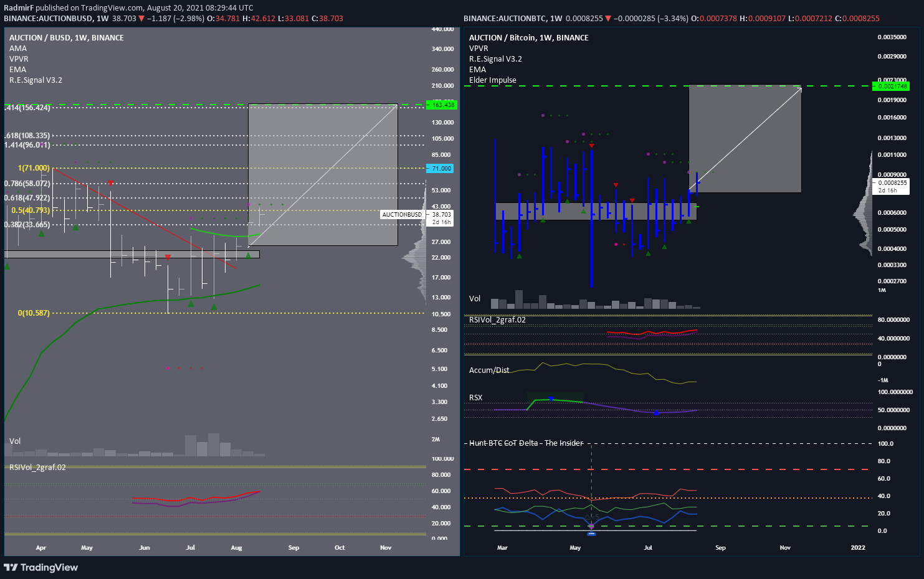Screen dimensions: 924x579
Task: Select the AUCTION / Bitcoin, 1W, BINANCE title
Action: point(528,38)
